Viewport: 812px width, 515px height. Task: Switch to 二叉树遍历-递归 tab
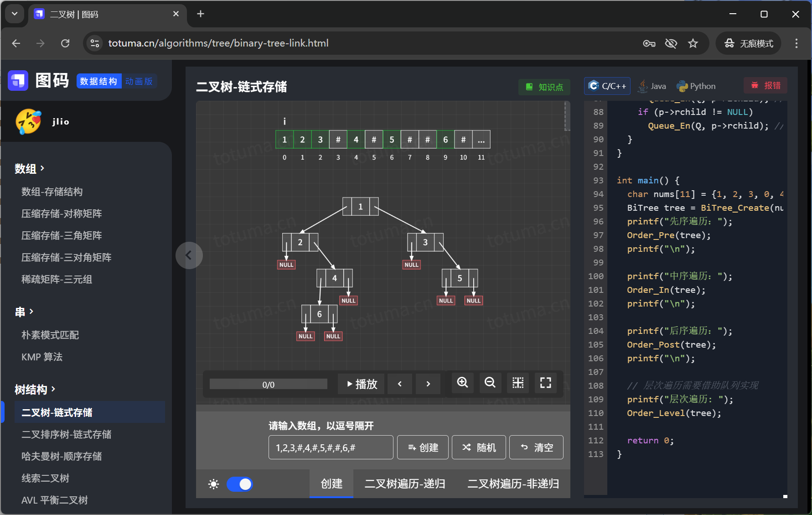click(405, 484)
